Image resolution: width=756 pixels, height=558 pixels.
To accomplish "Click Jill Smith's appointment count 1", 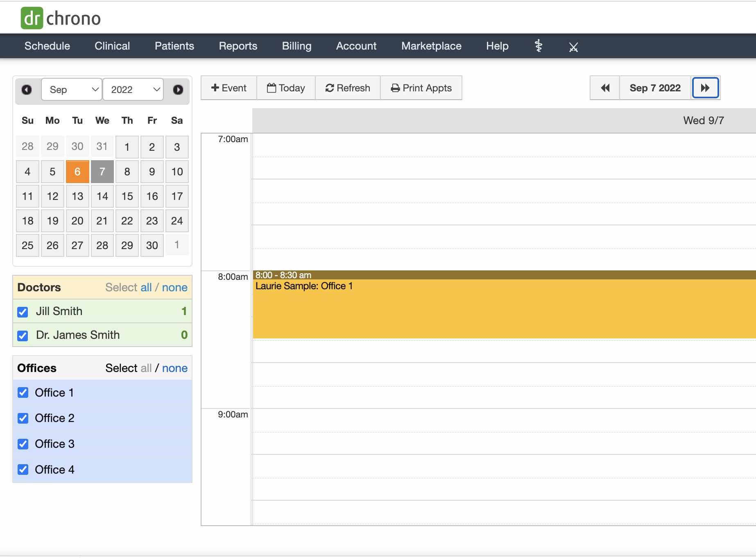I will pyautogui.click(x=184, y=311).
